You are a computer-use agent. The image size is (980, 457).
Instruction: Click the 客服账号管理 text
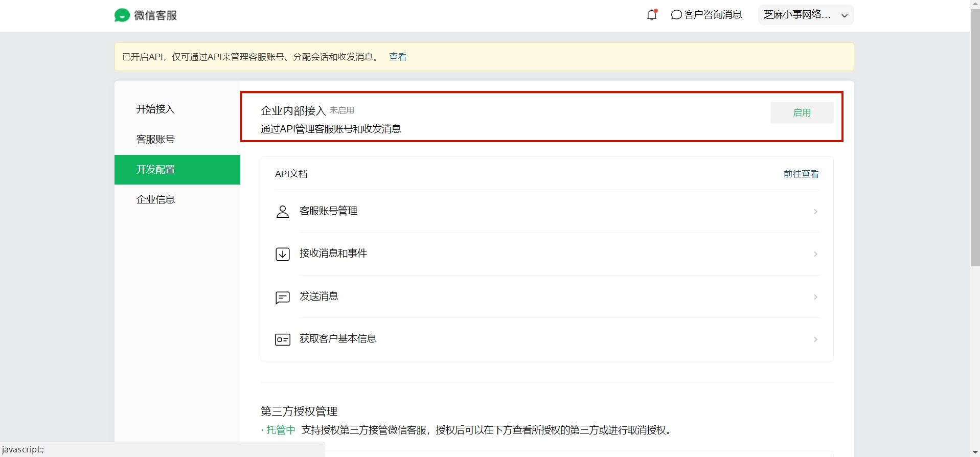pos(328,211)
